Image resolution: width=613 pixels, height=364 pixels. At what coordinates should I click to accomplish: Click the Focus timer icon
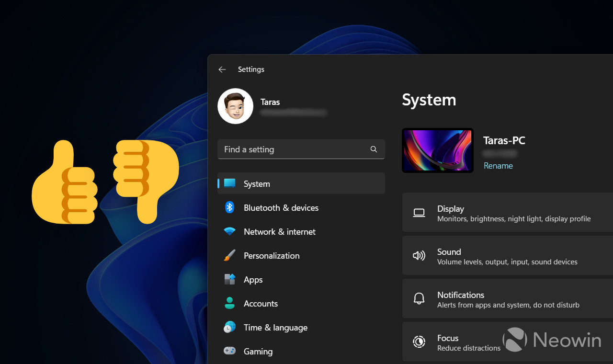tap(419, 342)
